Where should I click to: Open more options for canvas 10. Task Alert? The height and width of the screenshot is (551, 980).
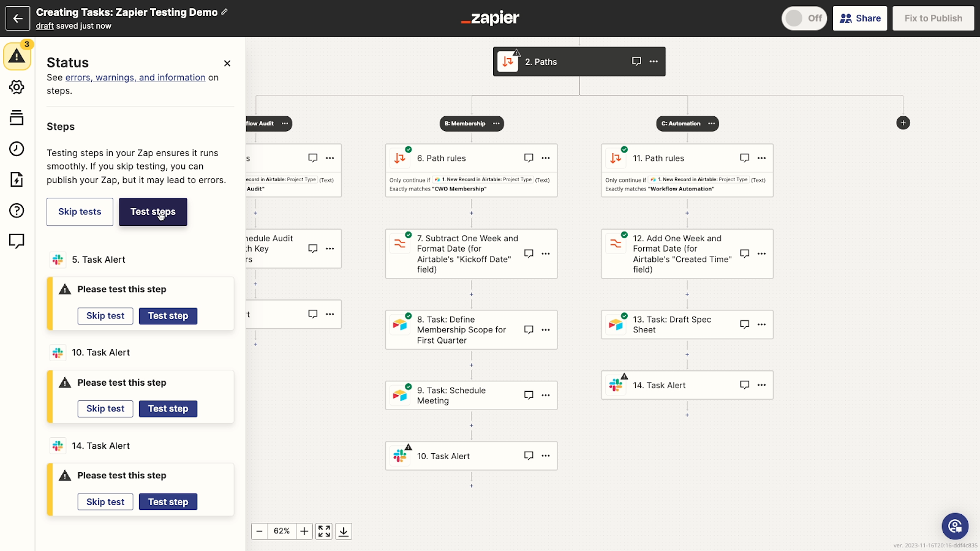546,455
